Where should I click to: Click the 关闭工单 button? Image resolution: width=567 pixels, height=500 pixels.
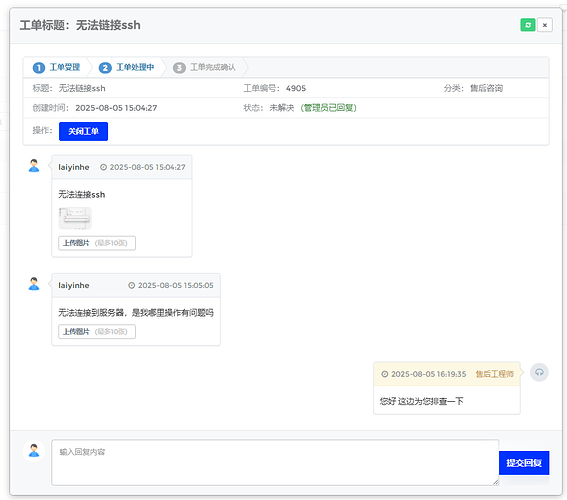[x=83, y=131]
